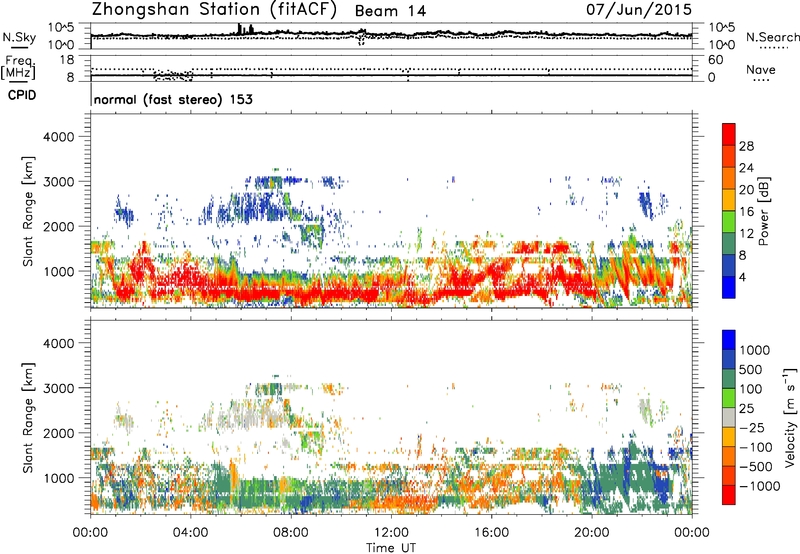This screenshot has width=800, height=554.
Task: Click the date '07/Jun/2015'
Action: (639, 9)
